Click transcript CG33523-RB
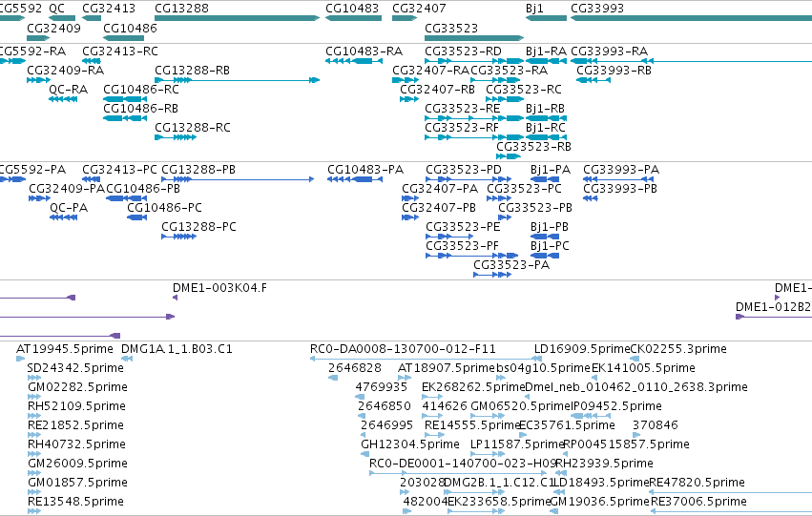Viewport: 812px width, 516px height. (509, 156)
